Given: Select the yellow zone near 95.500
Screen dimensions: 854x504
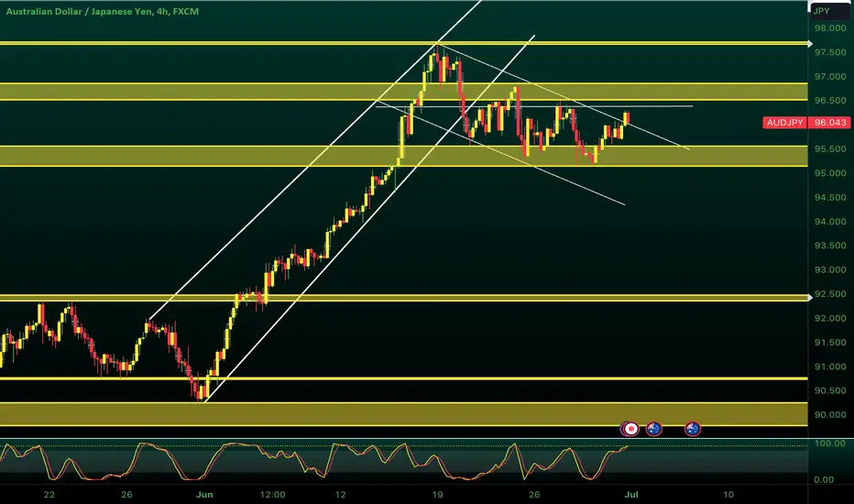Looking at the screenshot, I should pyautogui.click(x=403, y=156).
